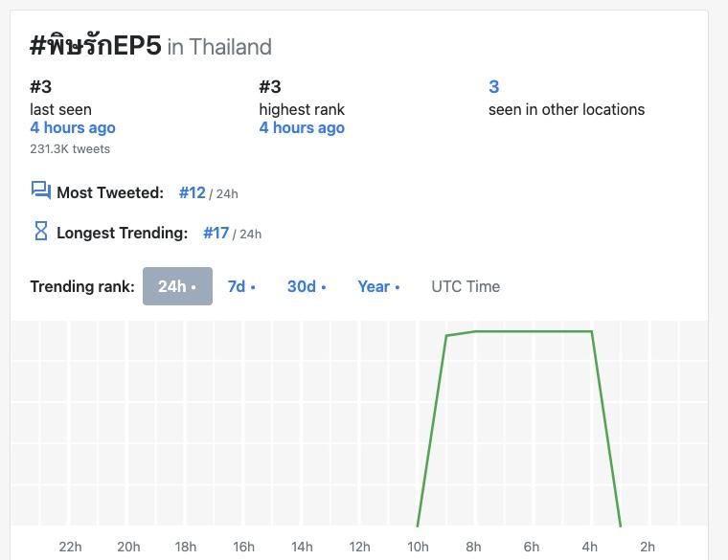The width and height of the screenshot is (728, 560).
Task: Select the 24h trending rank tab
Action: tap(177, 286)
